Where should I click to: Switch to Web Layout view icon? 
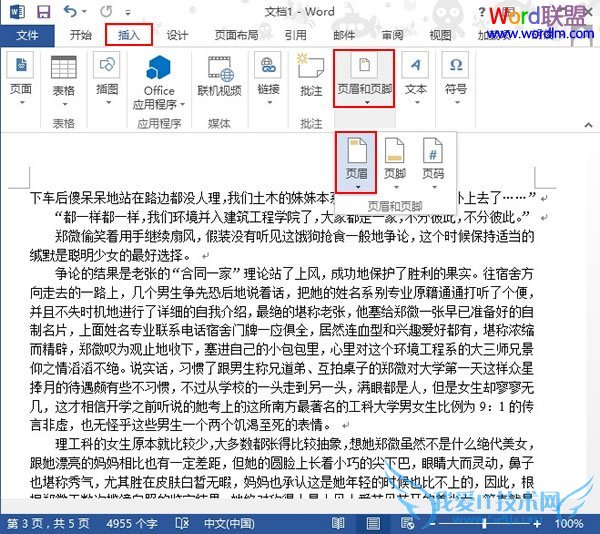click(407, 523)
